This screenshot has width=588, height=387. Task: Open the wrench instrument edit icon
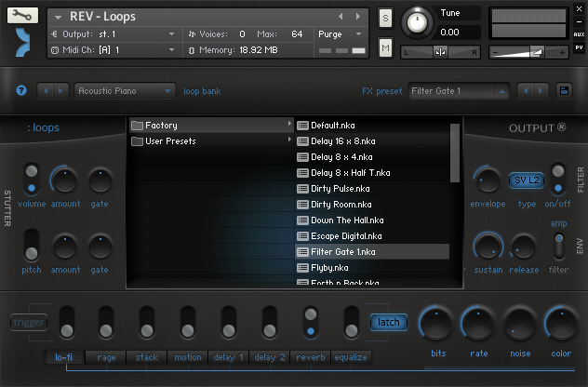[x=22, y=15]
